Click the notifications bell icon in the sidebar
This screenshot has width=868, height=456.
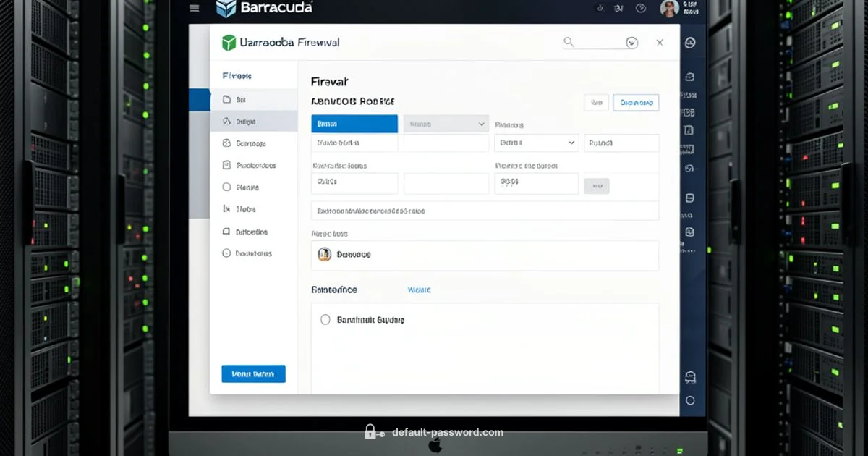pyautogui.click(x=226, y=231)
